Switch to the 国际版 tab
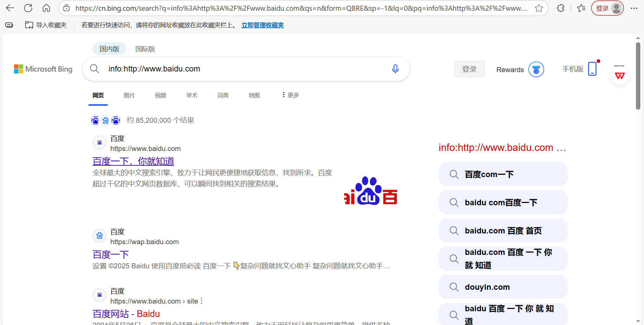644x325 pixels. 145,49
